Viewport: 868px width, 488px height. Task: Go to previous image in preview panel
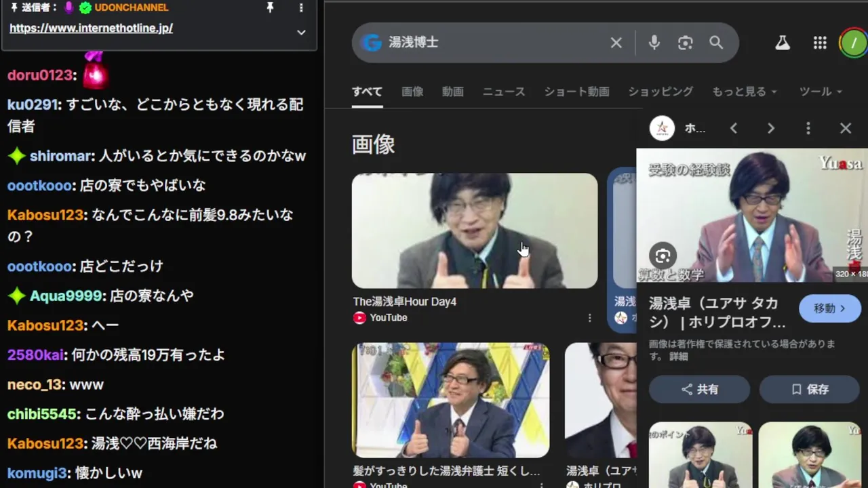pos(733,128)
